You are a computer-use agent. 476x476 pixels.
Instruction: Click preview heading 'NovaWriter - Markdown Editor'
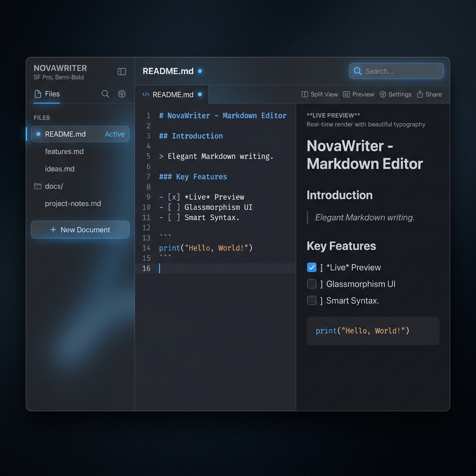(364, 155)
